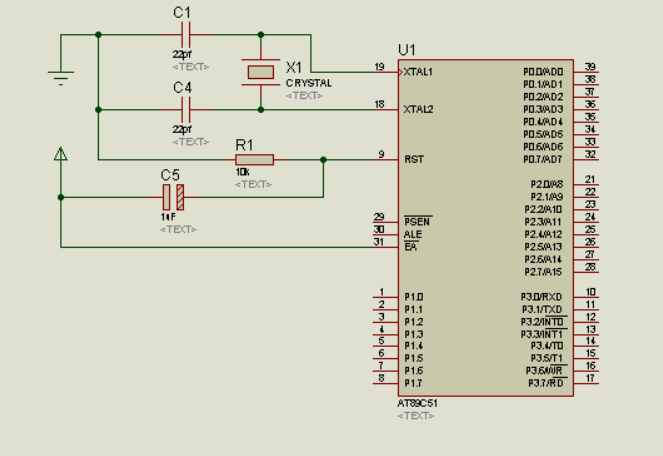The height and width of the screenshot is (456, 663).
Task: Select the U1 AT89C51 chip body
Action: (x=485, y=228)
